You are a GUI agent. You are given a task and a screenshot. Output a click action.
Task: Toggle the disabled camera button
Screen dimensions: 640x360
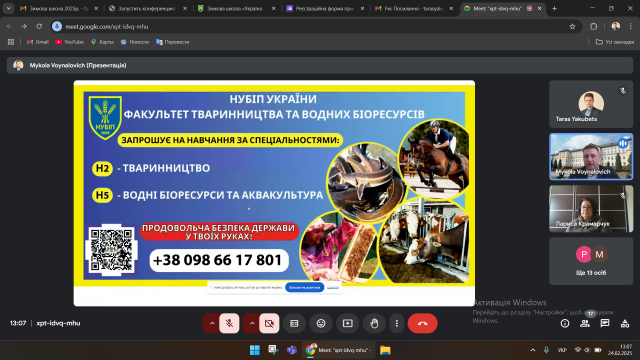(269, 323)
